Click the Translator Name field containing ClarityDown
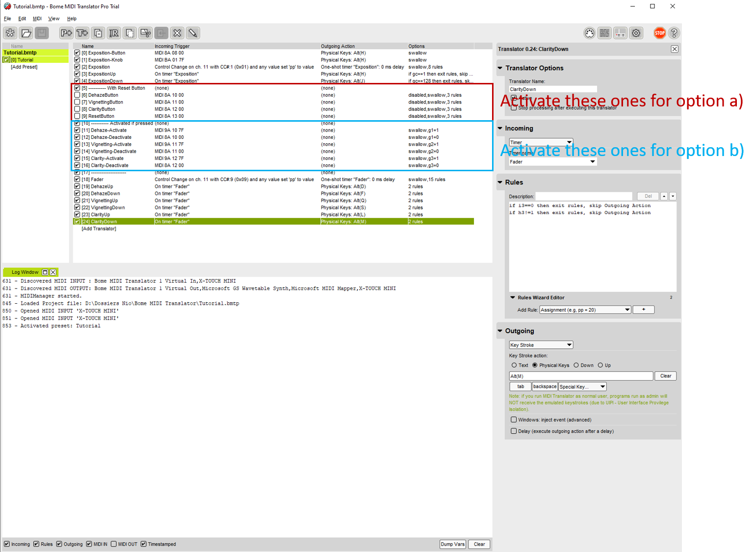756x552 pixels. tap(552, 89)
